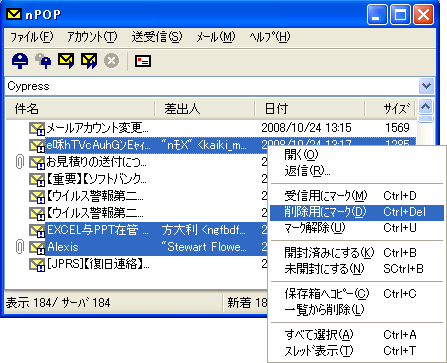This screenshot has height=363, width=447.
Task: Close the nPOP window
Action: click(x=423, y=15)
